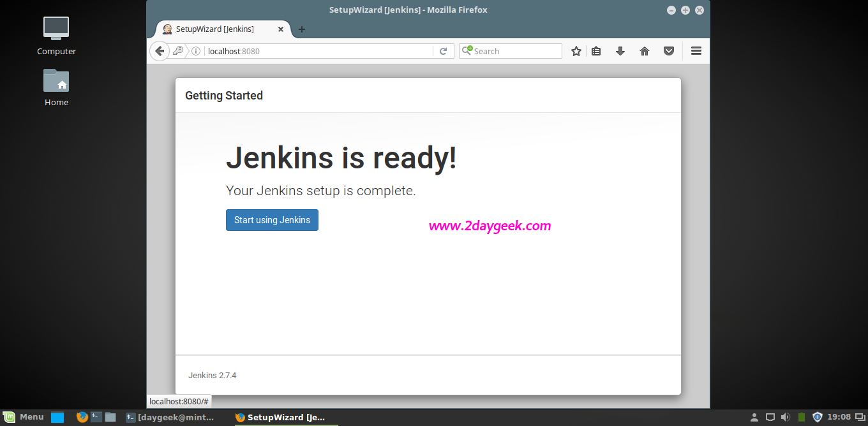868x426 pixels.
Task: Switch to daygeek@mint terminal taskbar item
Action: pyautogui.click(x=170, y=417)
